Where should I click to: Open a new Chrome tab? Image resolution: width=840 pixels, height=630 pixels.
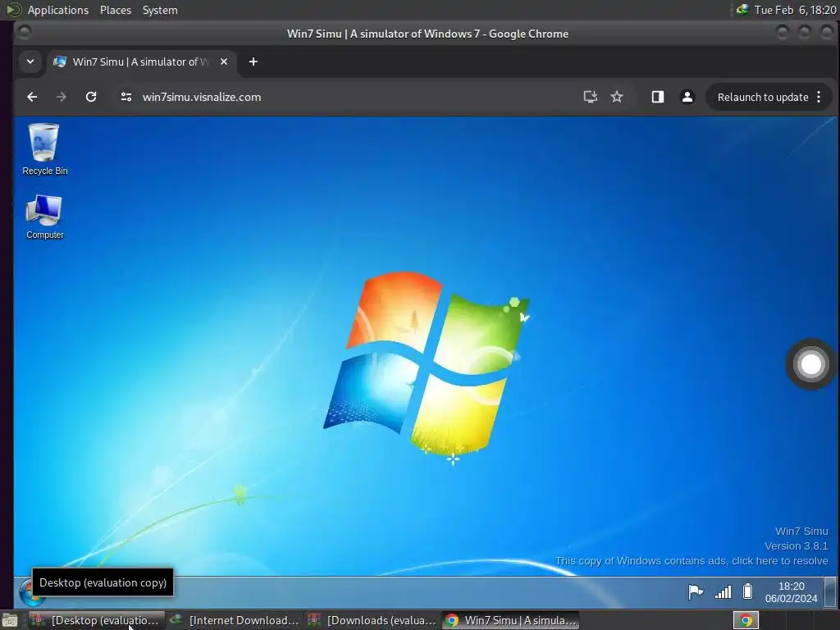(x=253, y=62)
